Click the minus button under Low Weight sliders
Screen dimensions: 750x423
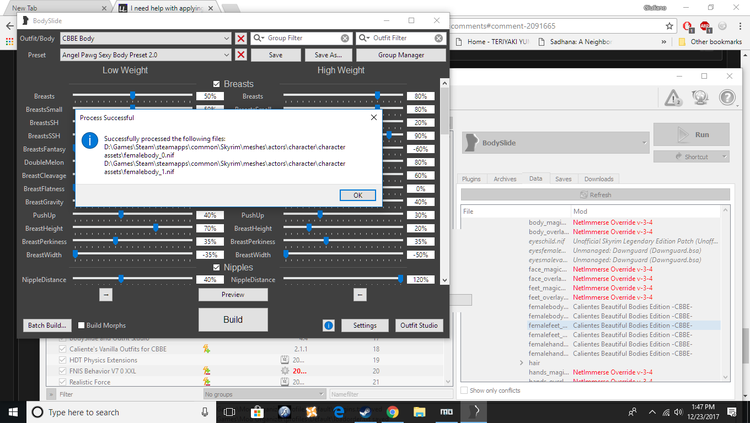click(106, 295)
